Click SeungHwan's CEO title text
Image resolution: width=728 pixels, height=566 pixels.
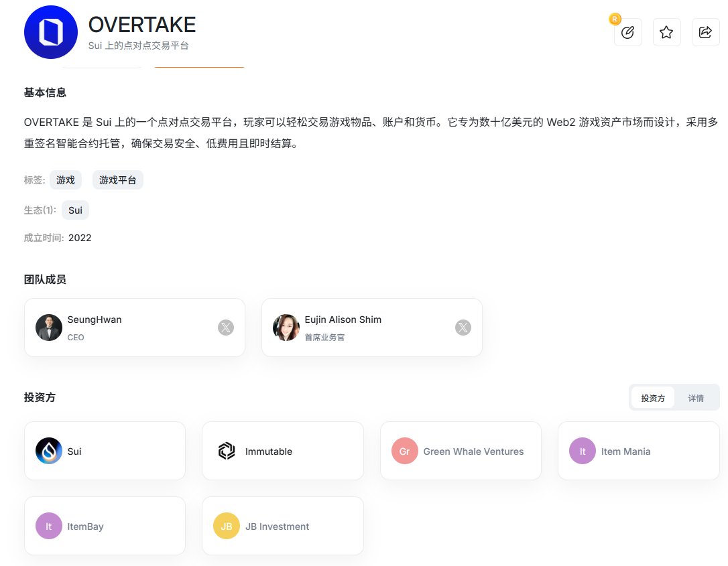76,338
